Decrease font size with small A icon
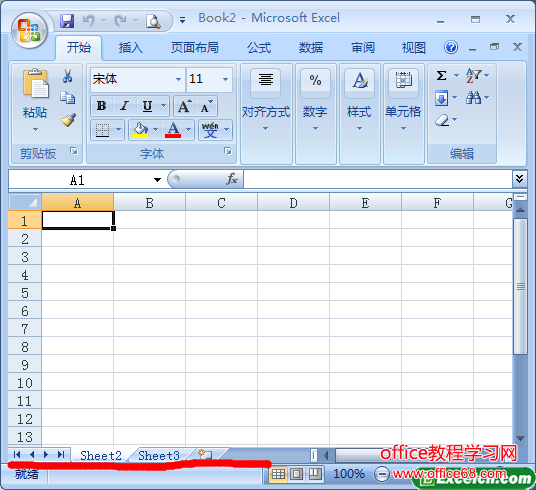Viewport: 536px width, 490px height. [x=207, y=106]
